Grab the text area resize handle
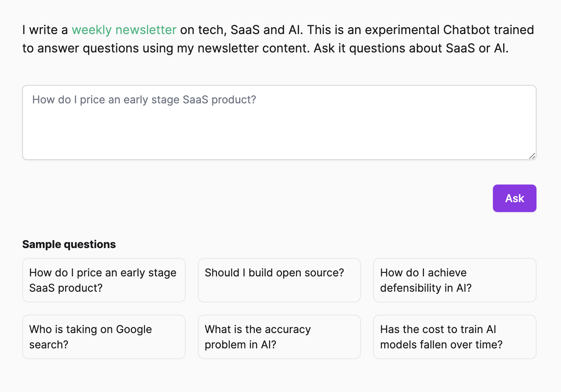Screen dimensions: 561x392 tap(532, 156)
